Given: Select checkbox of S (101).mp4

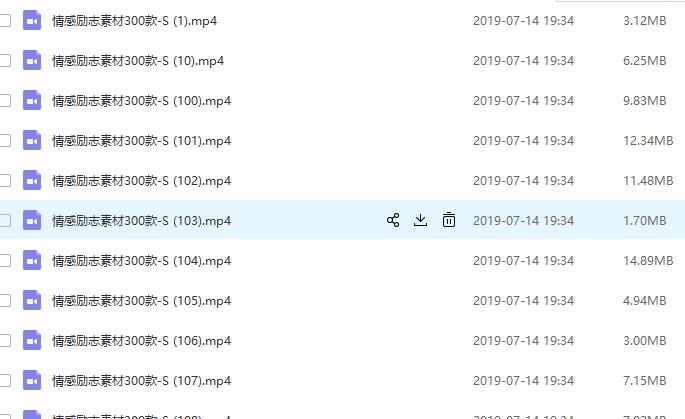Looking at the screenshot, I should [5, 141].
